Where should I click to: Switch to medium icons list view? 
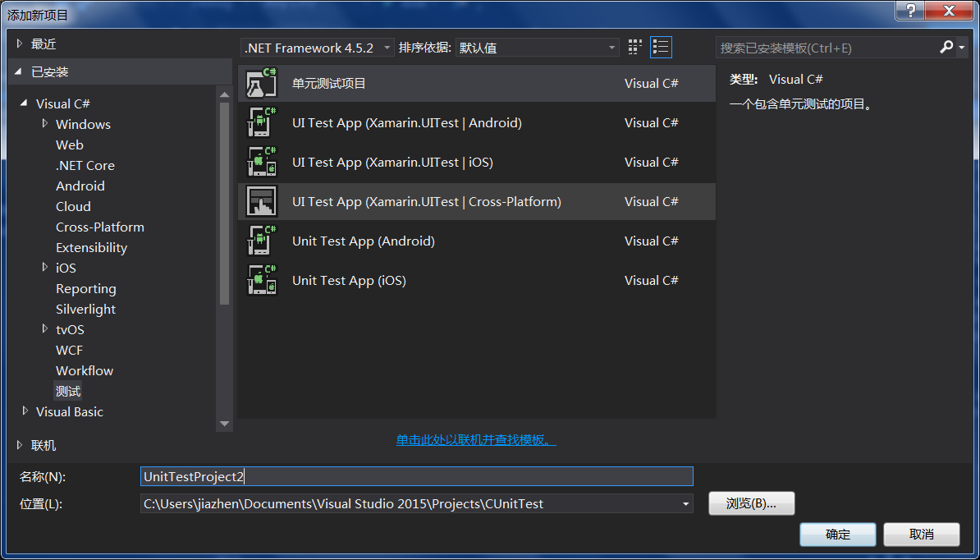coord(661,47)
